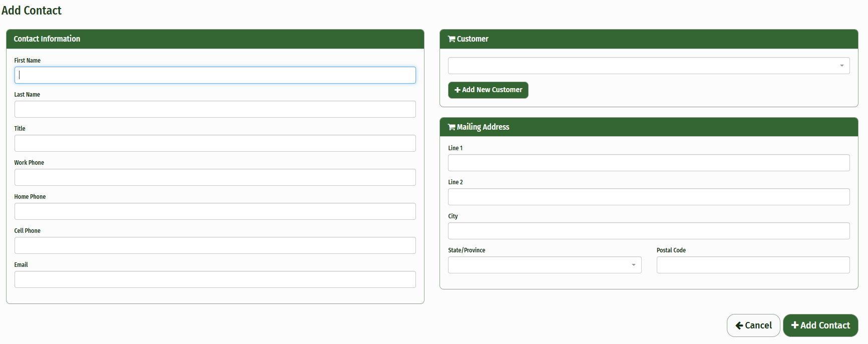The image size is (868, 344).
Task: Expand the State/Province dropdown
Action: click(x=544, y=265)
